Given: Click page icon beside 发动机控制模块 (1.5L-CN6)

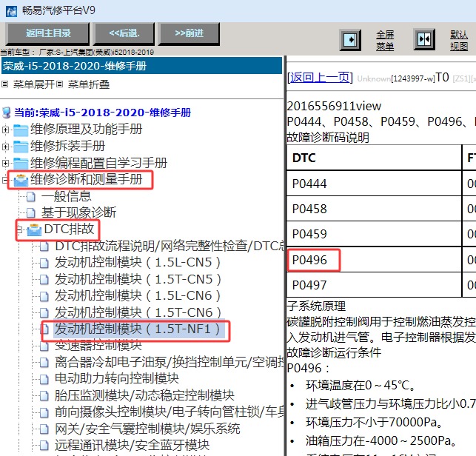Looking at the screenshot, I should pos(44,296).
